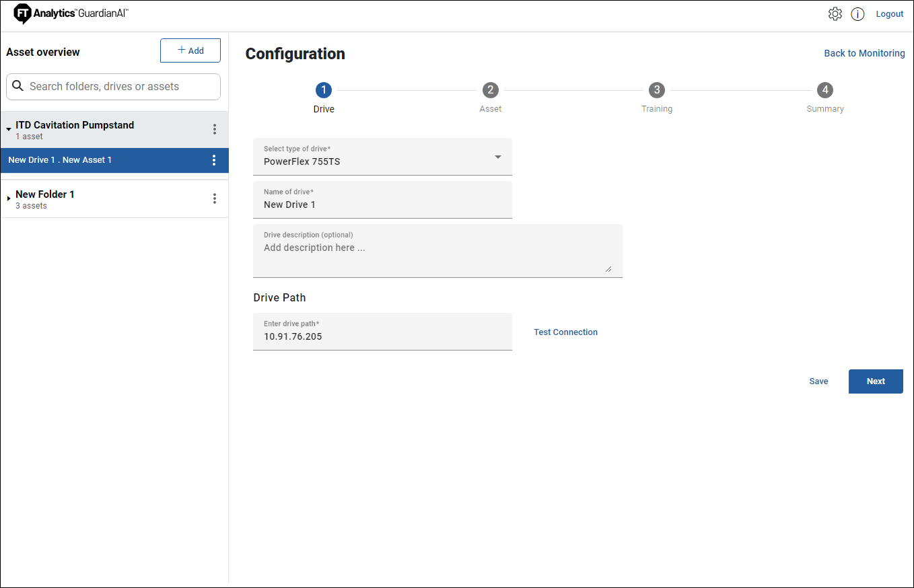
Task: Click the Enter drive path field
Action: 382,336
